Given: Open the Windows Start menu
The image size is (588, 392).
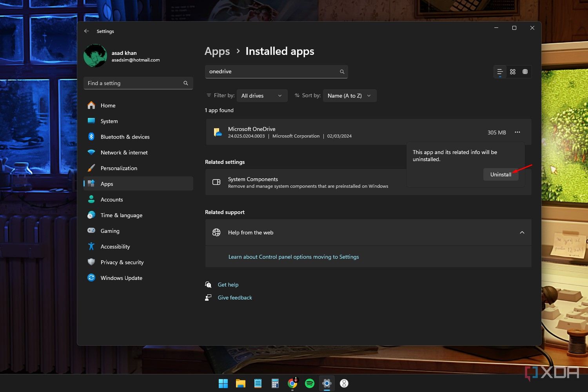Looking at the screenshot, I should tap(223, 383).
